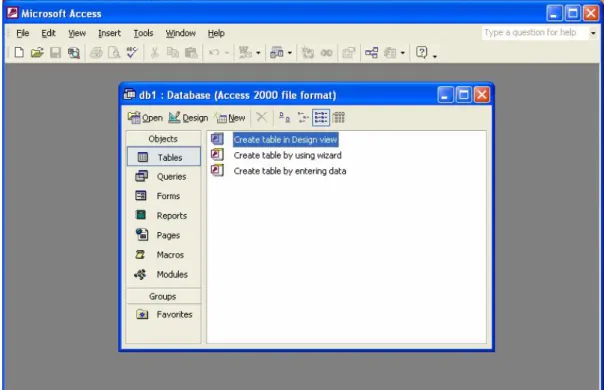Open the View menu
The width and height of the screenshot is (604, 390).
[77, 33]
